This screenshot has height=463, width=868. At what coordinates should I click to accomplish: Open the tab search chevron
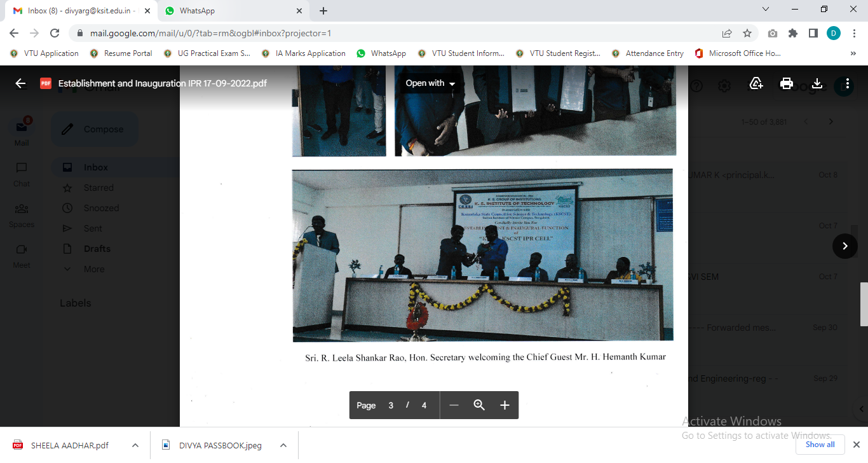[766, 10]
